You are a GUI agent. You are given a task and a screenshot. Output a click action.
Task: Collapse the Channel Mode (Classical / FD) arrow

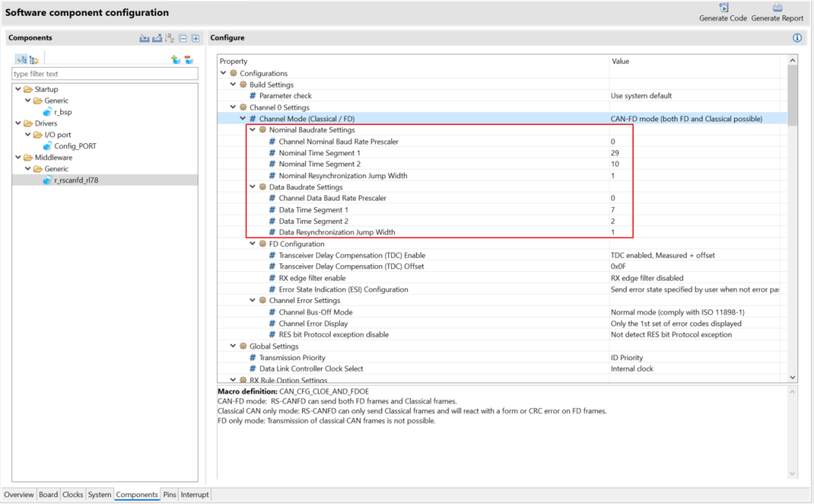(x=243, y=119)
